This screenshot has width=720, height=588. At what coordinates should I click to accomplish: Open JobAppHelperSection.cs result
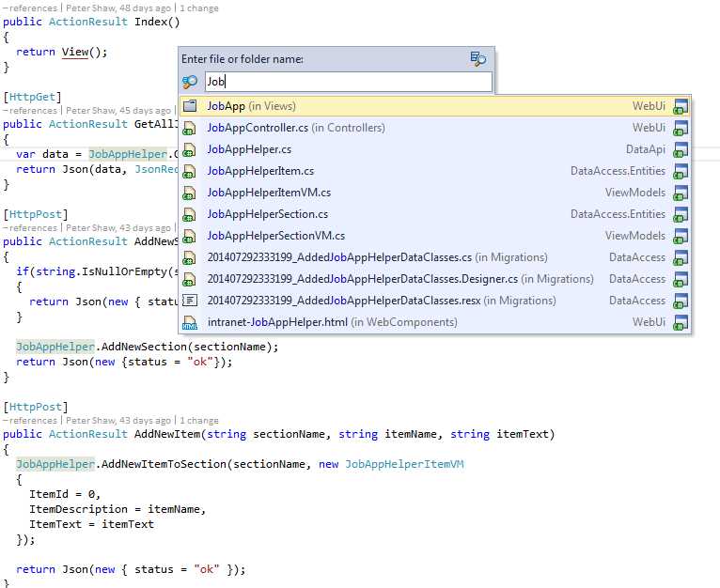pyautogui.click(x=435, y=214)
